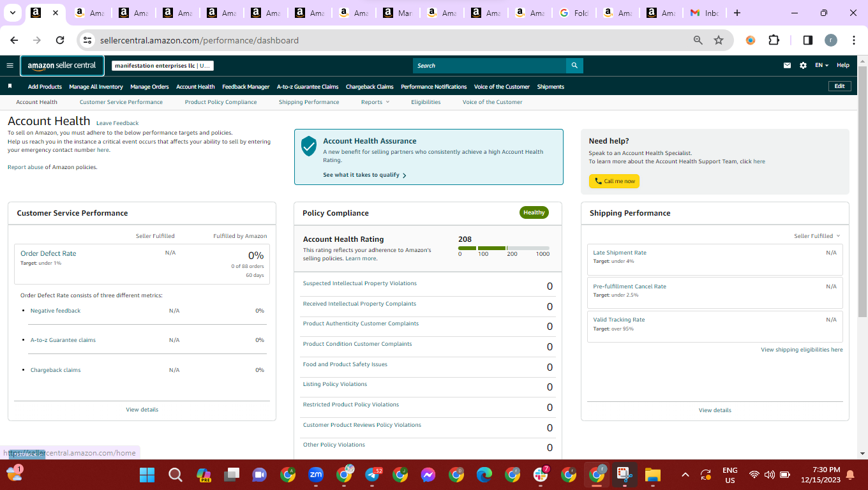868x490 pixels.
Task: Open Performance Notifications
Action: tap(433, 87)
